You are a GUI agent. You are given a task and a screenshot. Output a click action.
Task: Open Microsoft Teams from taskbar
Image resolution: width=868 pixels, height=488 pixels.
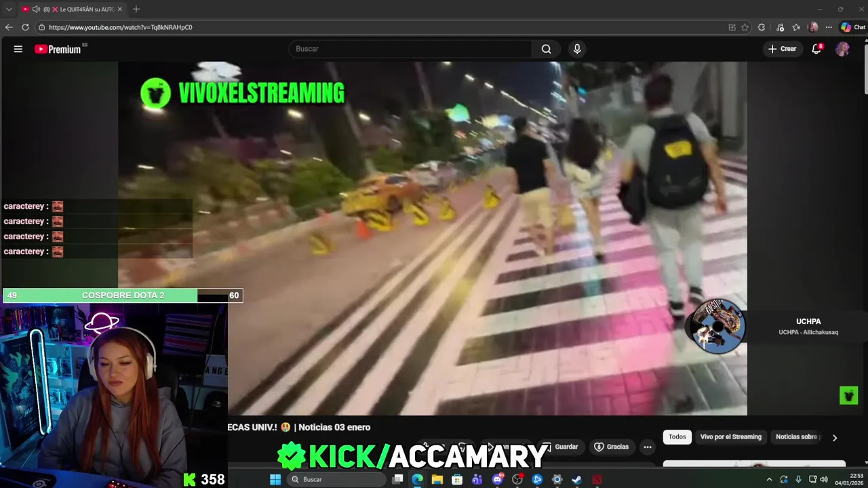point(477,479)
